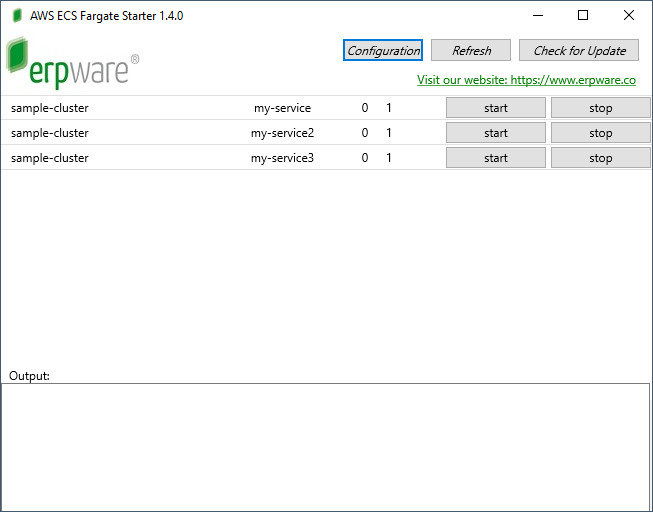Click the app icon in title bar

17,16
